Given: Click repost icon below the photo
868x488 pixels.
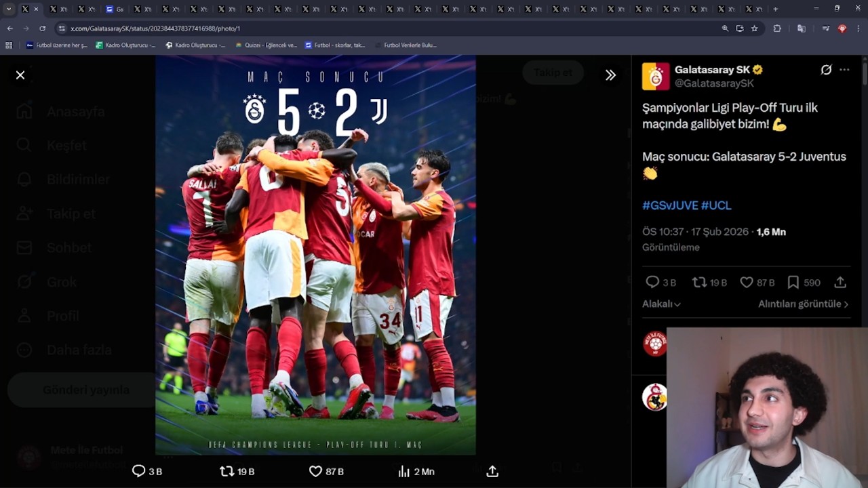Looking at the screenshot, I should coord(226,471).
